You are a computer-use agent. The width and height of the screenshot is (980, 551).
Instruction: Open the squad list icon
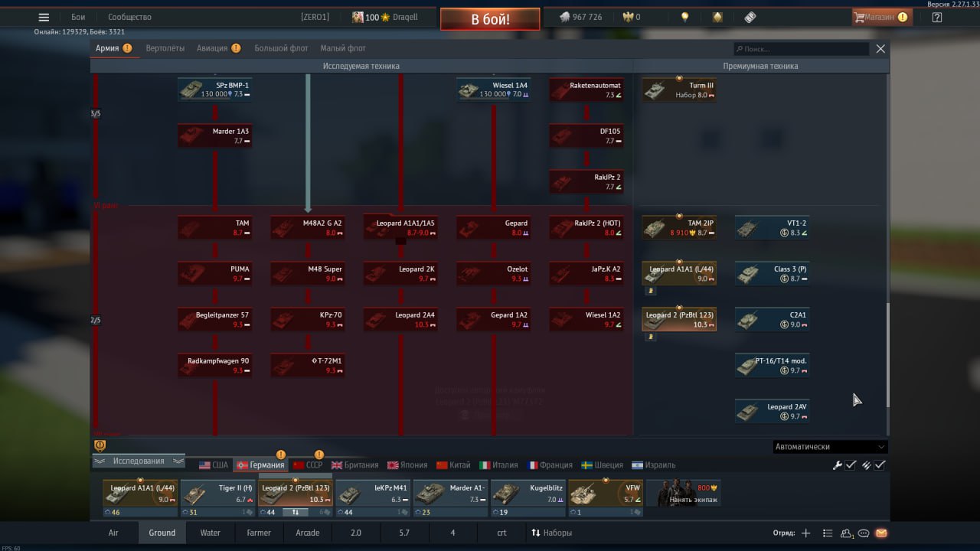[x=828, y=533]
